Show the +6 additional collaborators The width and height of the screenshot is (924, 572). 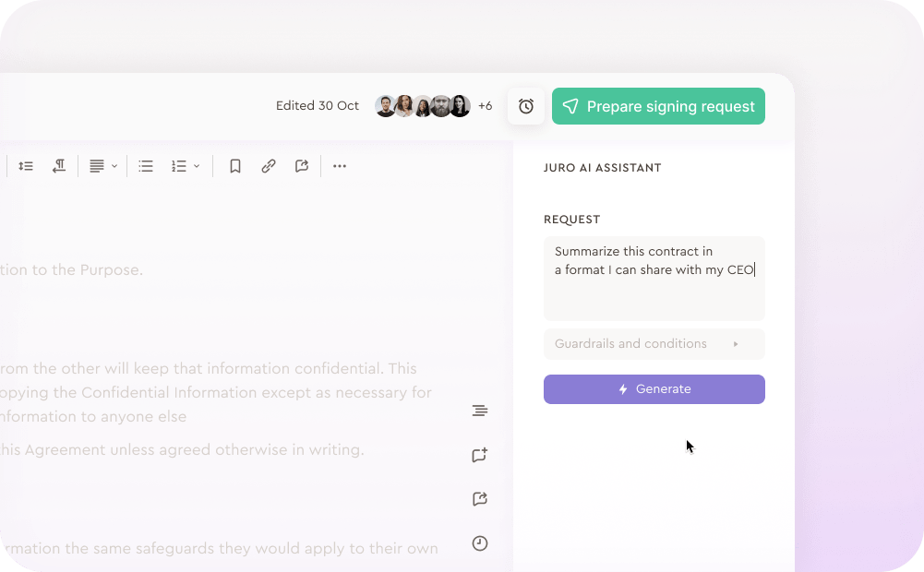click(x=485, y=106)
